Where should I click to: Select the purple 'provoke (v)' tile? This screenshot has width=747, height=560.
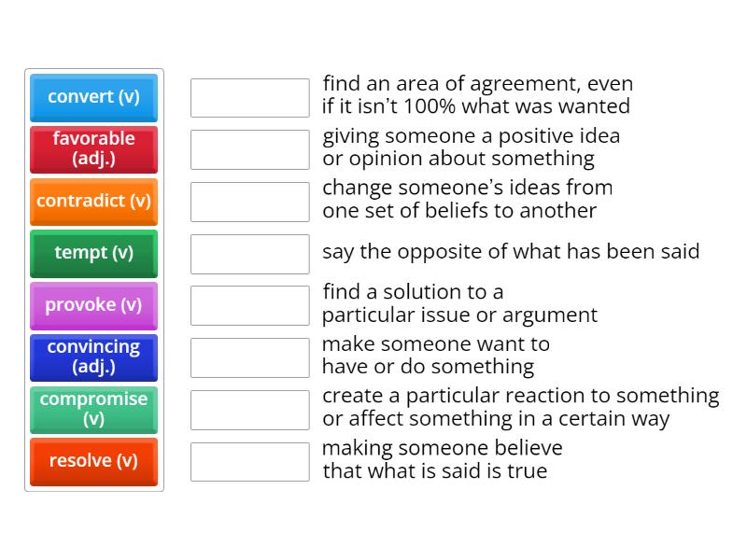click(93, 305)
